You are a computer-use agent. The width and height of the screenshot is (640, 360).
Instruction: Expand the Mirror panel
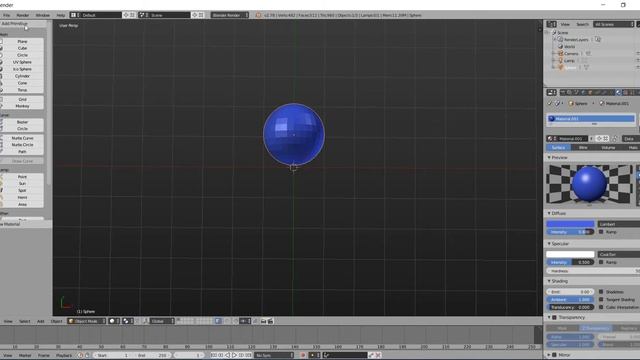pyautogui.click(x=549, y=355)
